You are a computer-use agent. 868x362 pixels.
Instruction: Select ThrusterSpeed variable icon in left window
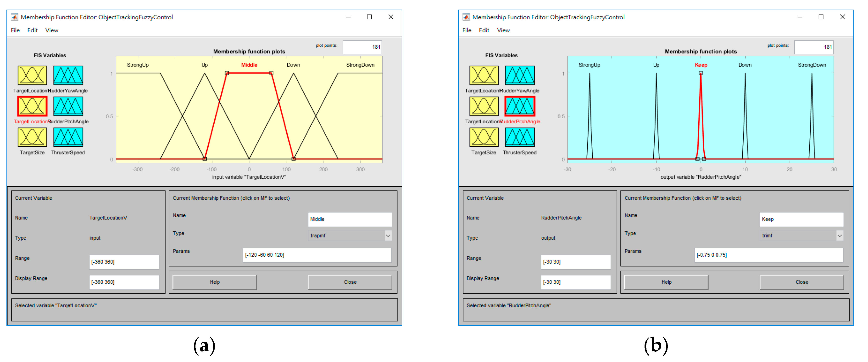pos(68,137)
